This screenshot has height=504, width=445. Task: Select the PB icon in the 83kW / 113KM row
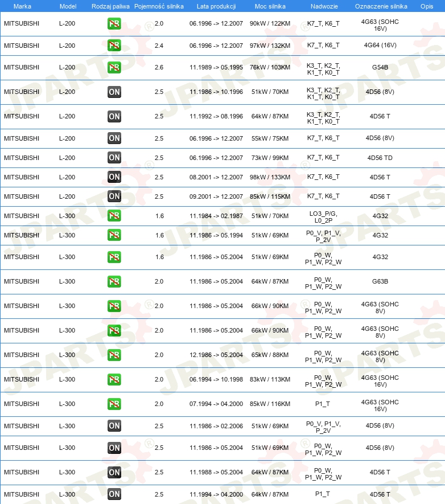pyautogui.click(x=114, y=379)
